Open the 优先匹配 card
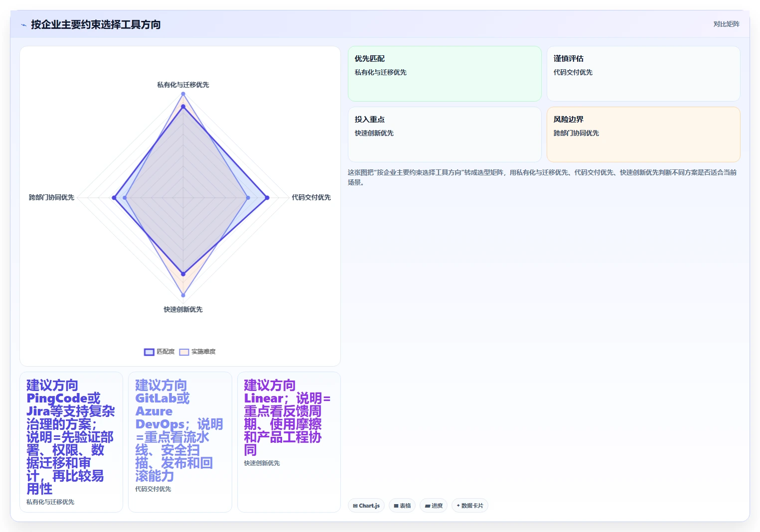This screenshot has height=532, width=760. click(445, 74)
